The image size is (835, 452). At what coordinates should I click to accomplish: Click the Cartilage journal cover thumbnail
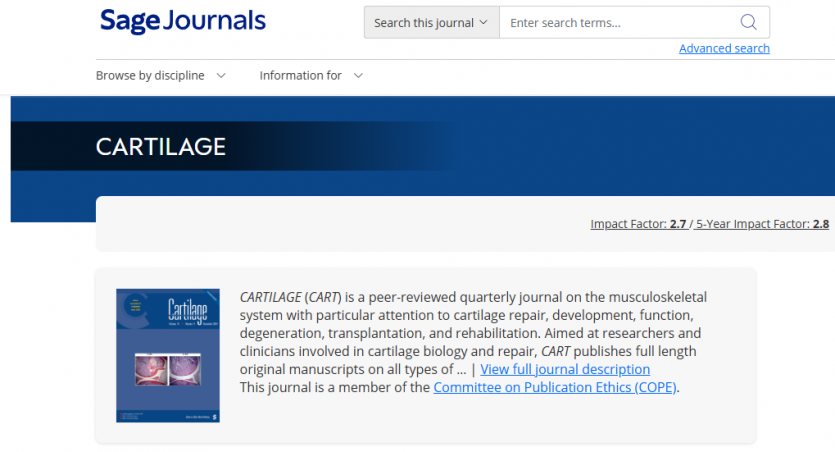tap(168, 356)
